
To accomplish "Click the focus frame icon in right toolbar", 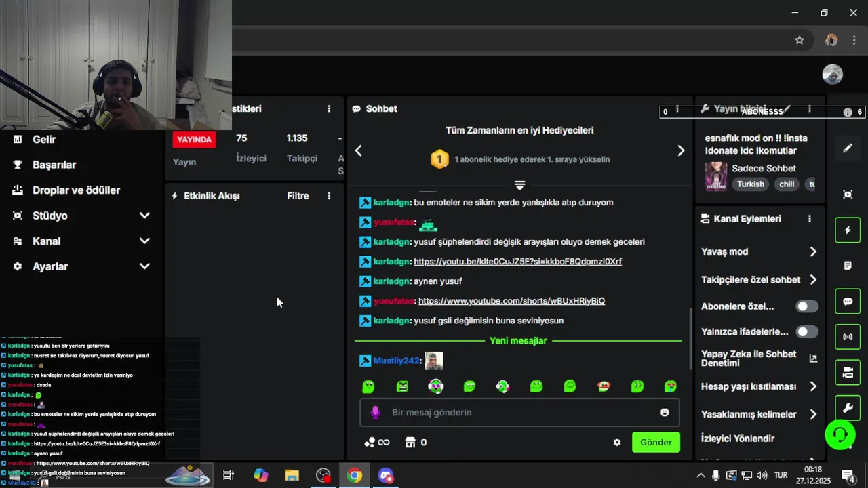I will tap(848, 195).
